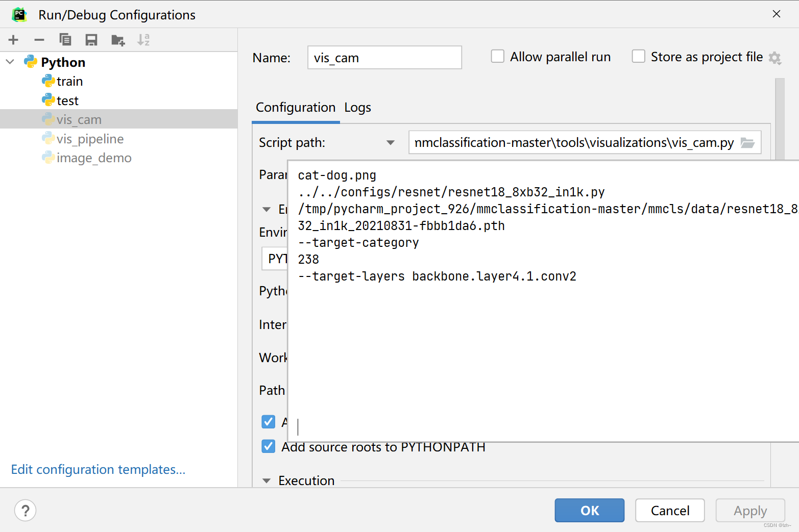Click the right-side vertical scrollbar

tap(780, 119)
